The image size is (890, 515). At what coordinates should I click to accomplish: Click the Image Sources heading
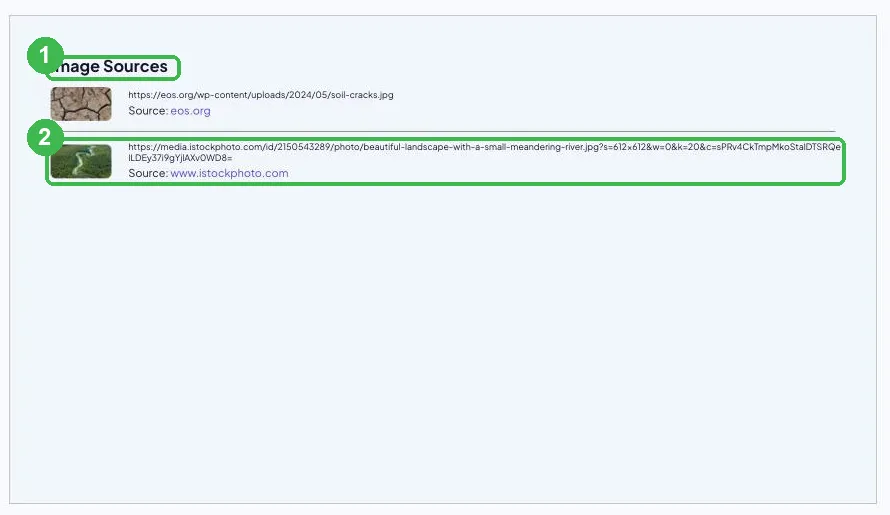pos(109,66)
